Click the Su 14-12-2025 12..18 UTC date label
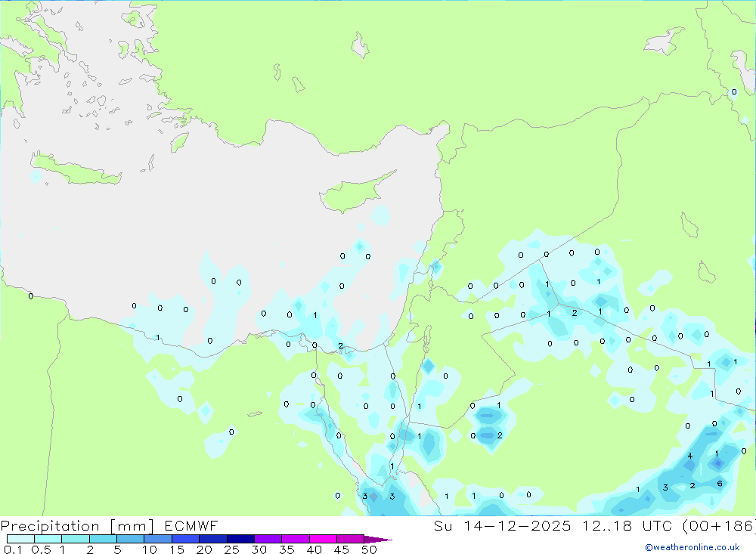This screenshot has height=554, width=756. [x=593, y=525]
